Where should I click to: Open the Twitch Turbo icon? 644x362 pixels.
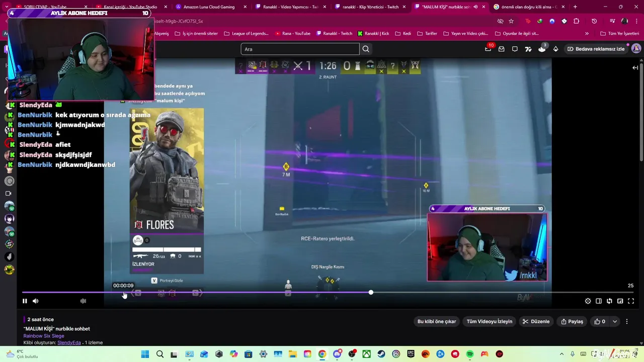pyautogui.click(x=528, y=49)
